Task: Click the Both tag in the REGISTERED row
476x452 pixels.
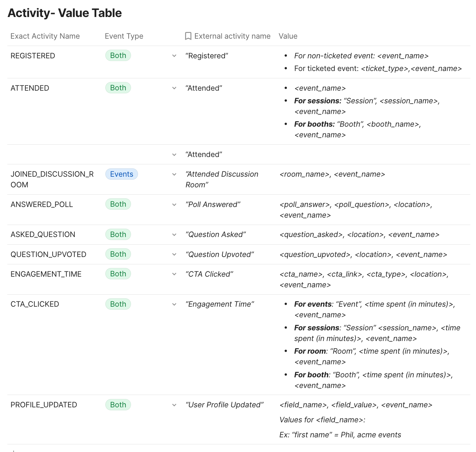Action: [x=118, y=55]
